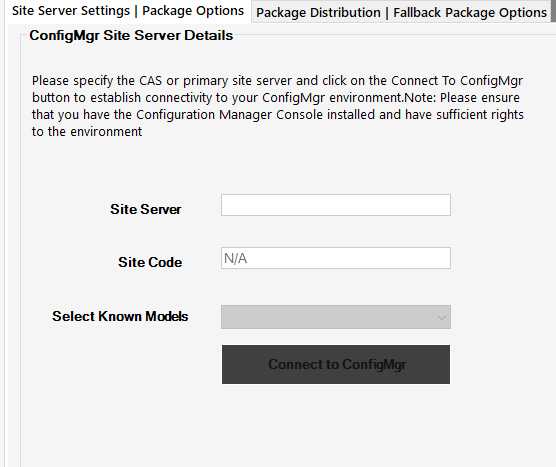This screenshot has width=556, height=467.
Task: Click the N/A placeholder text in Site Code
Action: [x=235, y=258]
